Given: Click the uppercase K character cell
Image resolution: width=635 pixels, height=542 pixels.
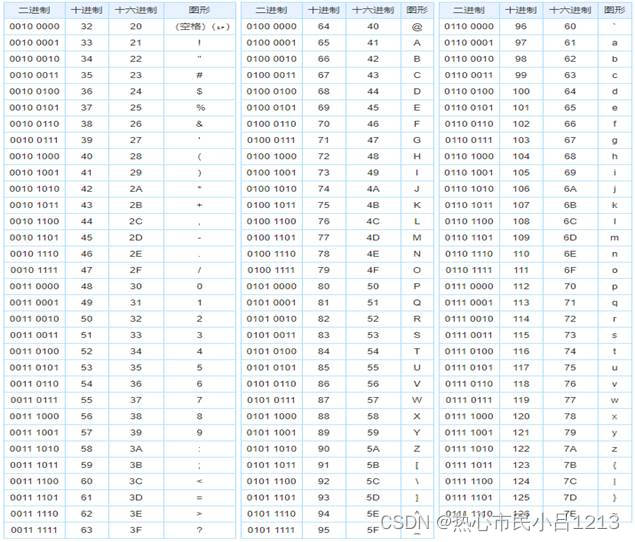Looking at the screenshot, I should (417, 205).
